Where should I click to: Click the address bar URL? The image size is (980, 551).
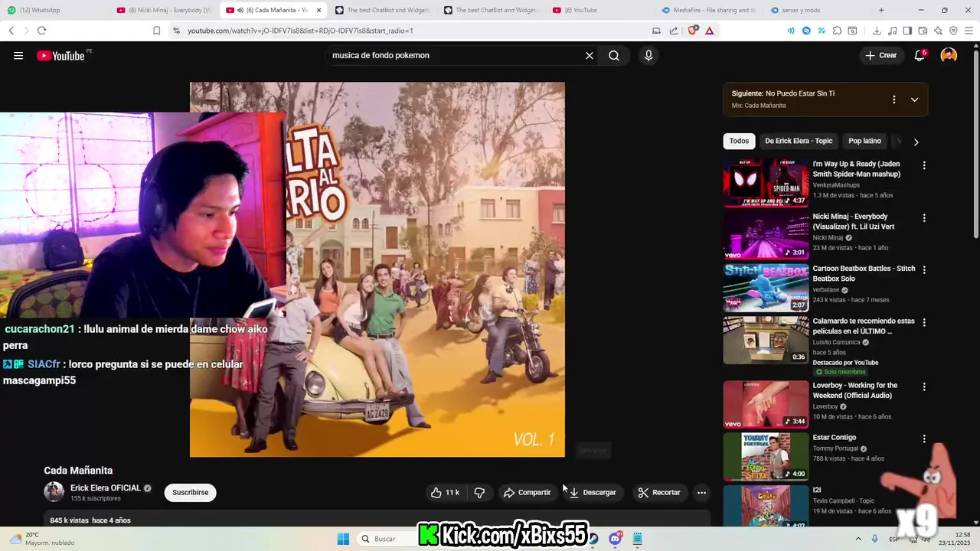[300, 31]
